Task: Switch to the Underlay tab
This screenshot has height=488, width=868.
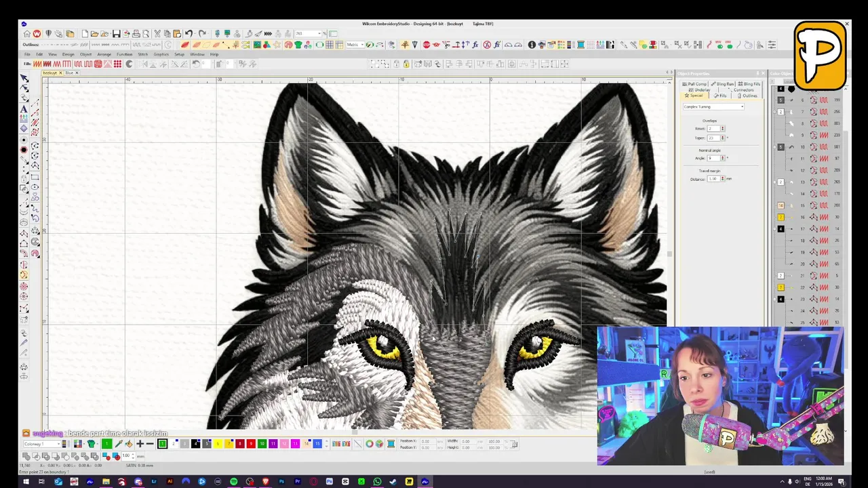Action: click(x=699, y=89)
